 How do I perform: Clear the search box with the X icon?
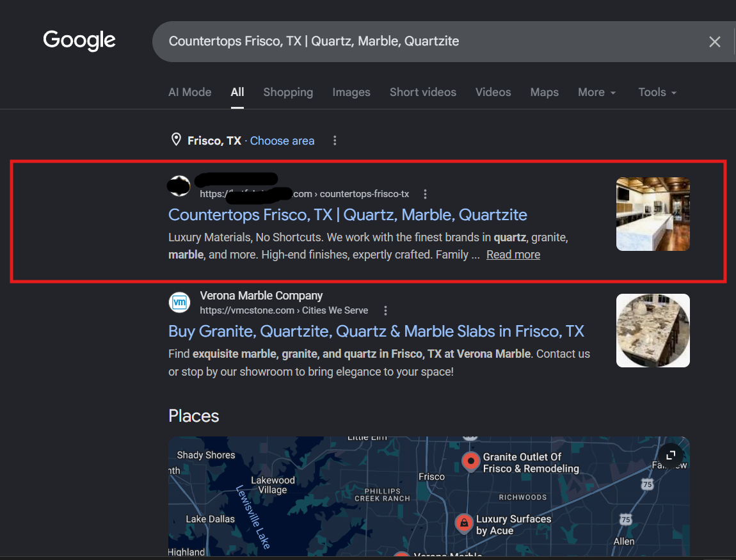click(x=714, y=42)
